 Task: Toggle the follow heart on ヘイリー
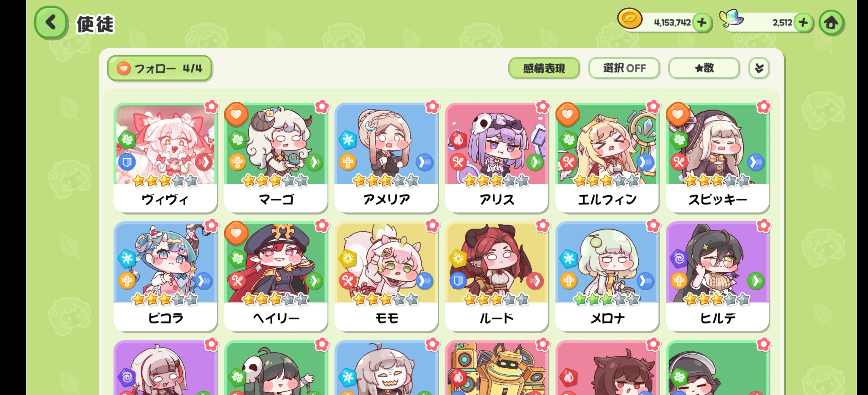pyautogui.click(x=236, y=233)
